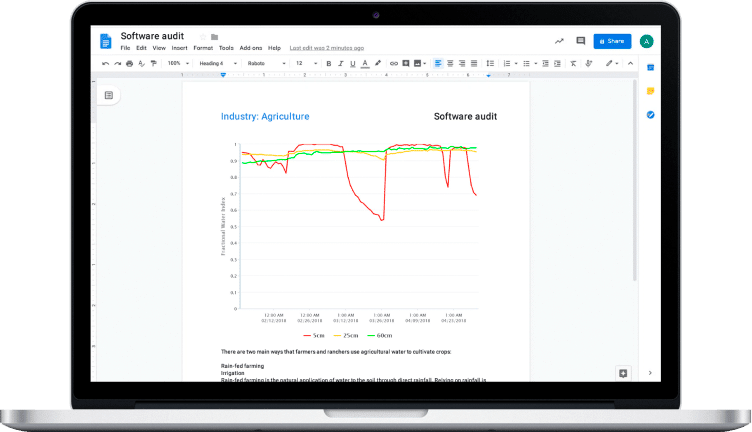View the activity dashboard trend icon
Viewport: 752px width, 432px height.
click(559, 41)
